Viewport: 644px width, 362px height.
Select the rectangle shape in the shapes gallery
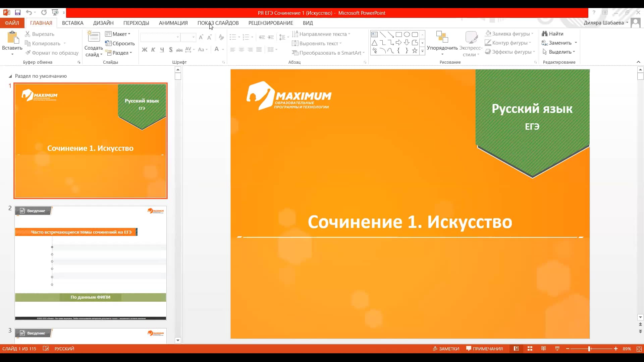tap(399, 34)
